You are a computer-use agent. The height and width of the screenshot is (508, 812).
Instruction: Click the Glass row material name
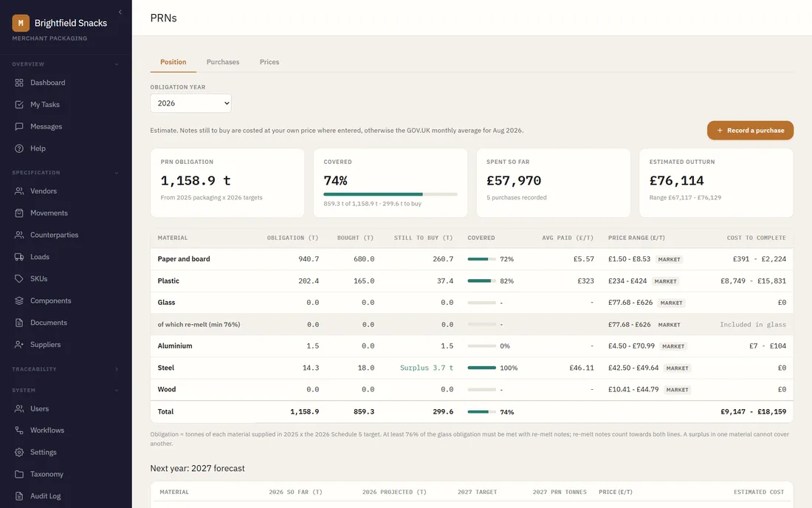point(166,303)
